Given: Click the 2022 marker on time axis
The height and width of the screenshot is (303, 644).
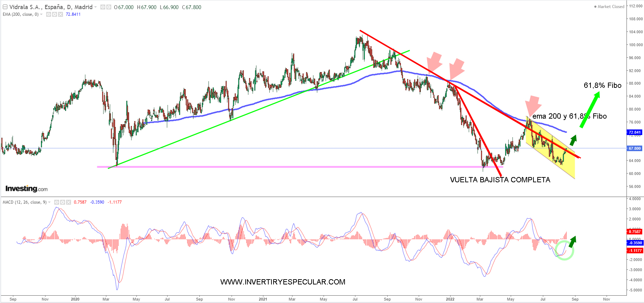Looking at the screenshot, I should [x=450, y=299].
